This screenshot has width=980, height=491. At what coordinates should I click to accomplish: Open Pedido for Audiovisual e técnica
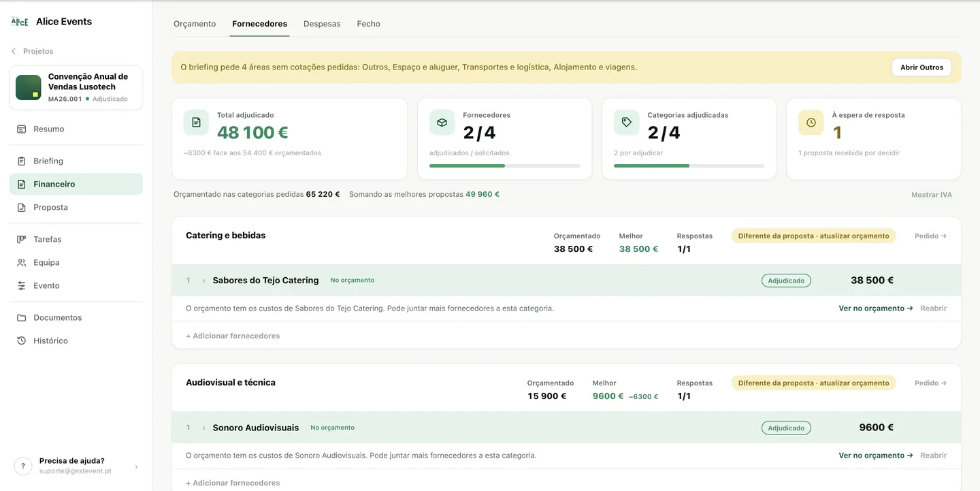click(x=930, y=383)
